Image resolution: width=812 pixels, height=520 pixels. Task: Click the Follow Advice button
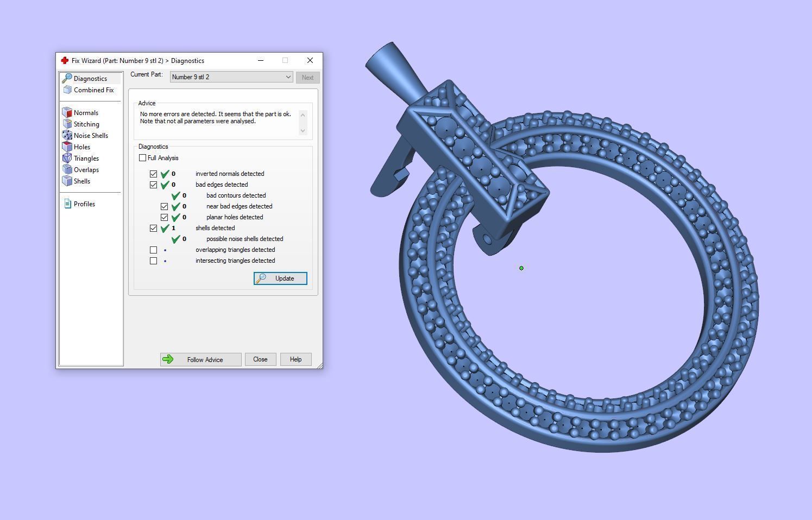click(x=200, y=359)
